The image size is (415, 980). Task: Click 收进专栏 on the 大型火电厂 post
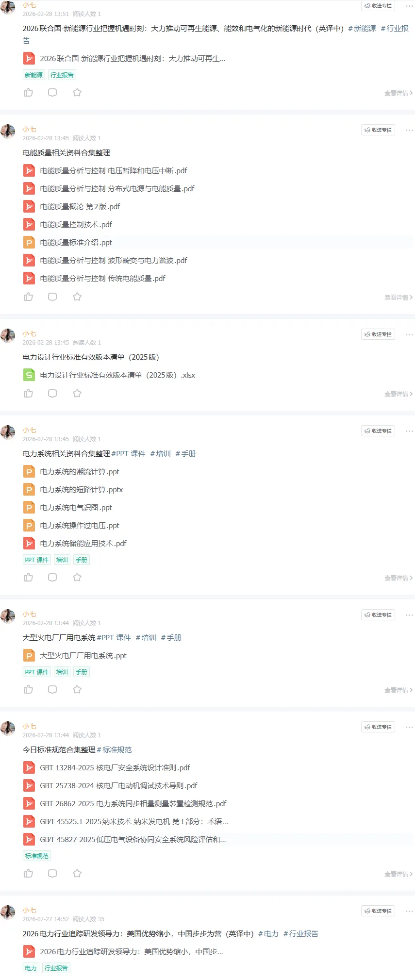click(378, 615)
